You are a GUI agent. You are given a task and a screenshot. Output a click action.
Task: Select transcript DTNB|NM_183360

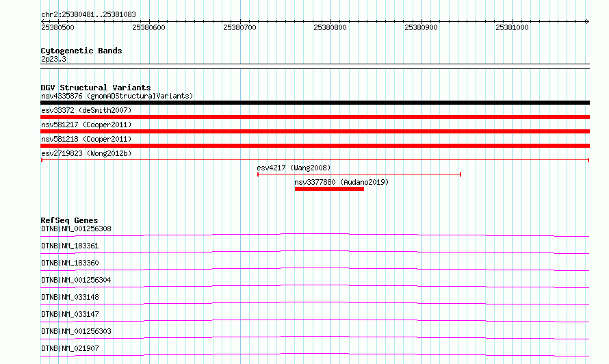click(x=70, y=263)
